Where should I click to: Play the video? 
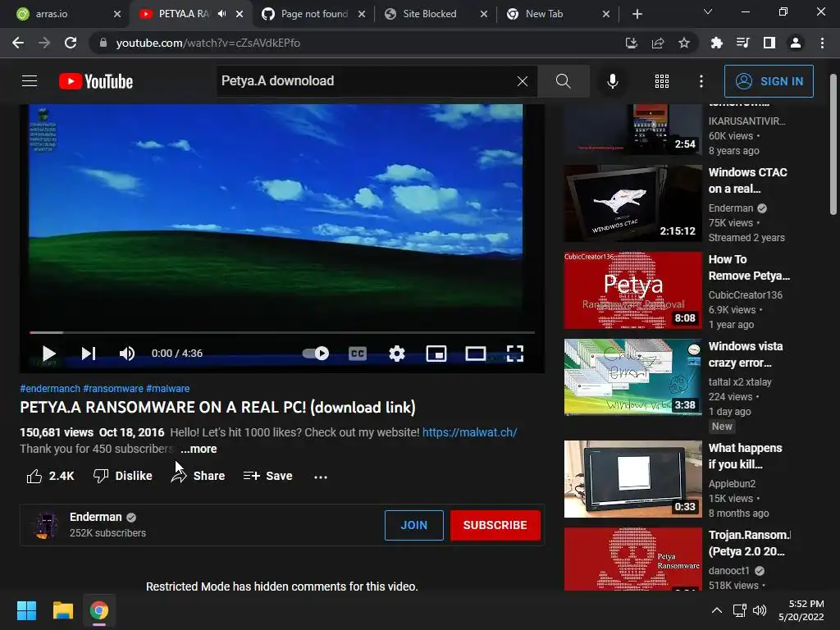click(x=48, y=354)
